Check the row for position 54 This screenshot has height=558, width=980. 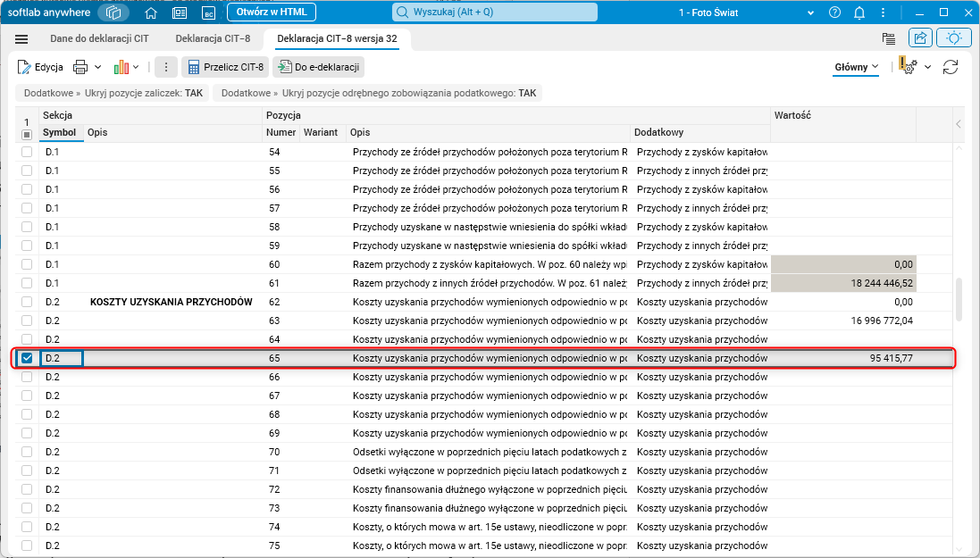click(x=27, y=152)
